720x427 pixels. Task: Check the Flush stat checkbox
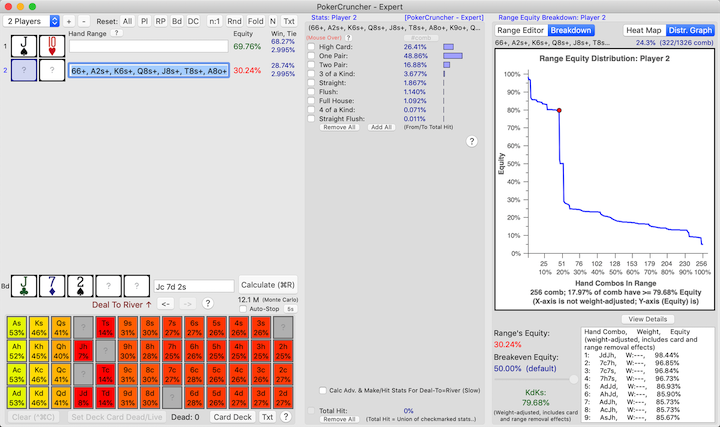[311, 91]
